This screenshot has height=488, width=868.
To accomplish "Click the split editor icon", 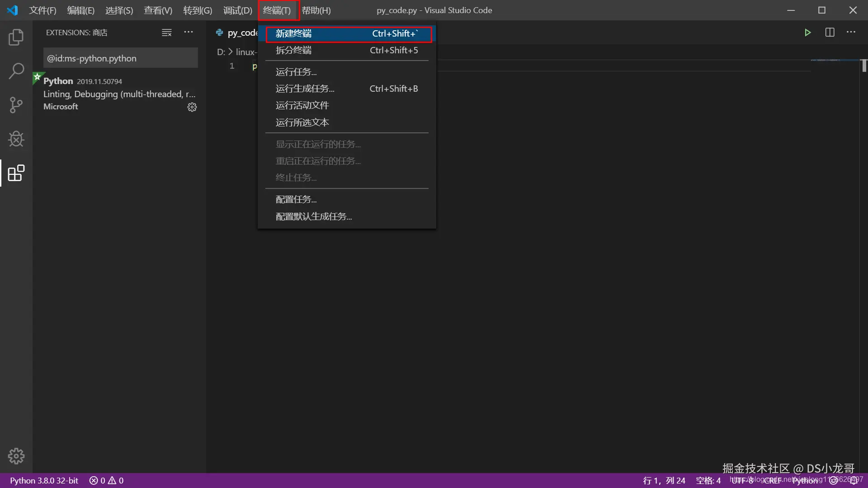I will click(830, 33).
